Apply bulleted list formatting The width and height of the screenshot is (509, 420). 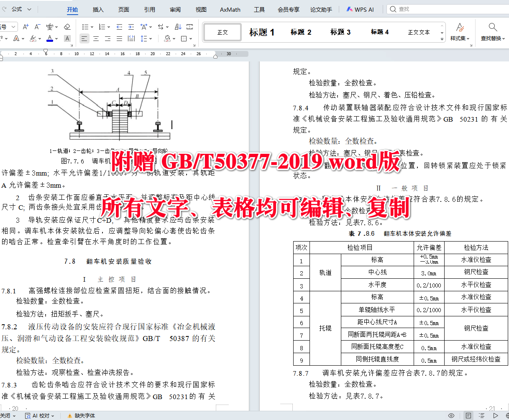pos(85,27)
